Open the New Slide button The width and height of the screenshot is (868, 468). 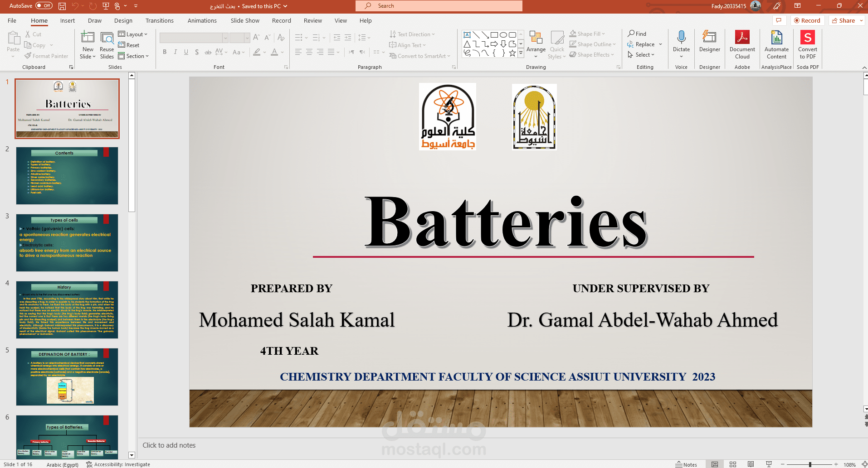click(x=88, y=45)
